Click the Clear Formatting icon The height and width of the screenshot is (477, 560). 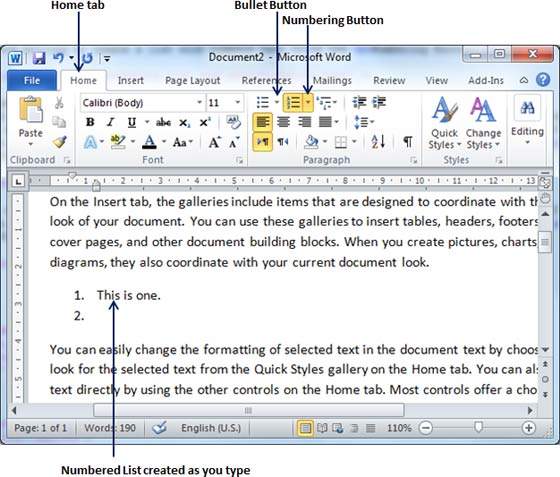click(x=234, y=122)
